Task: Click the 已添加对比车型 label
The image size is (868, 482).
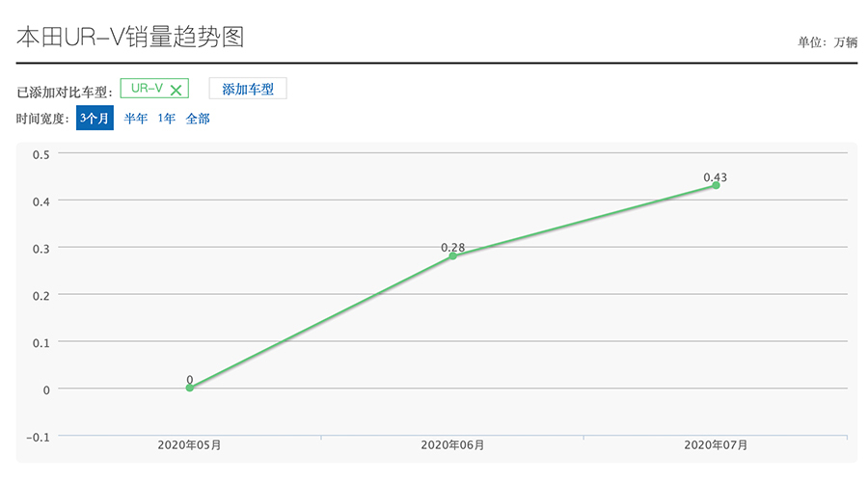Action: click(65, 93)
